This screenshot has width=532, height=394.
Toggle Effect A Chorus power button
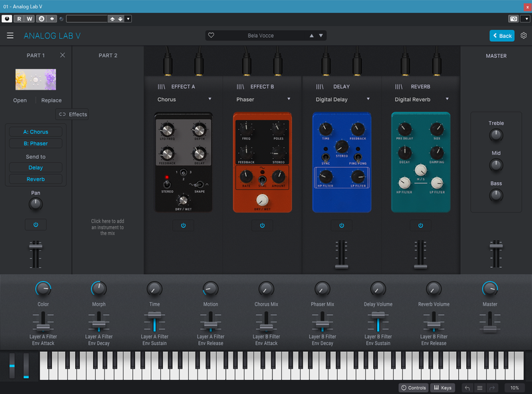pos(184,225)
